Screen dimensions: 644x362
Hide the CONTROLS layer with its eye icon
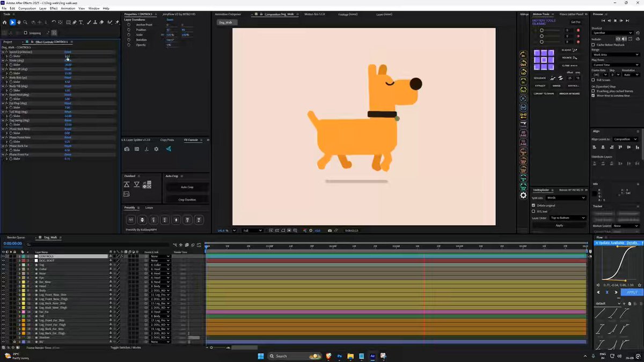[3, 256]
